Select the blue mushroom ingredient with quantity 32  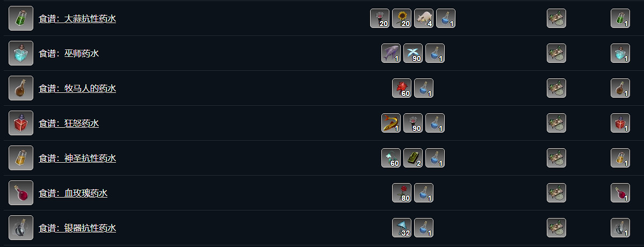pyautogui.click(x=402, y=228)
